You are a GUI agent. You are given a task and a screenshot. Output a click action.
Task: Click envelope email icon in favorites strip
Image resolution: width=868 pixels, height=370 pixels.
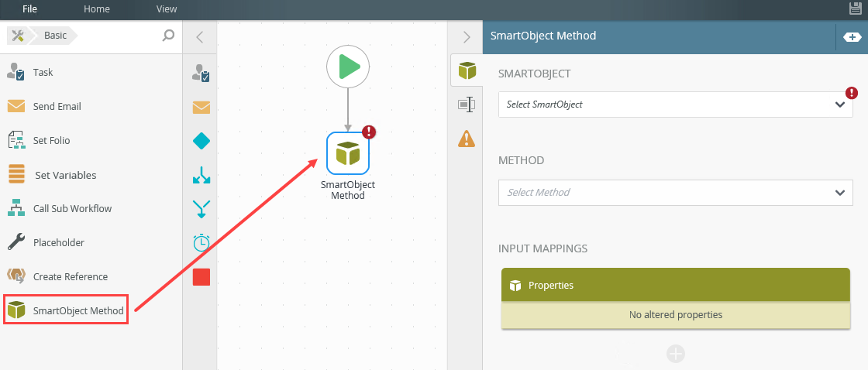[x=201, y=108]
